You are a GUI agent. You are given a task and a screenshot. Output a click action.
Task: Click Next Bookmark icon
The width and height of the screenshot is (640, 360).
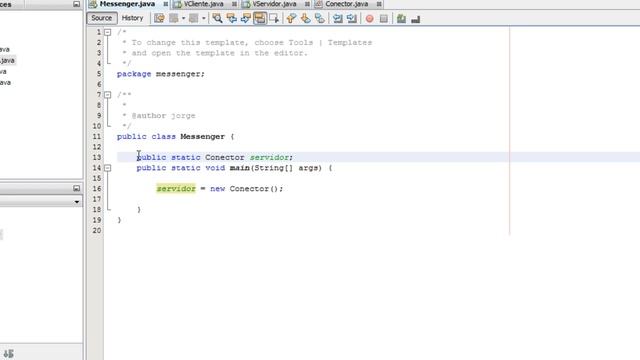point(305,18)
